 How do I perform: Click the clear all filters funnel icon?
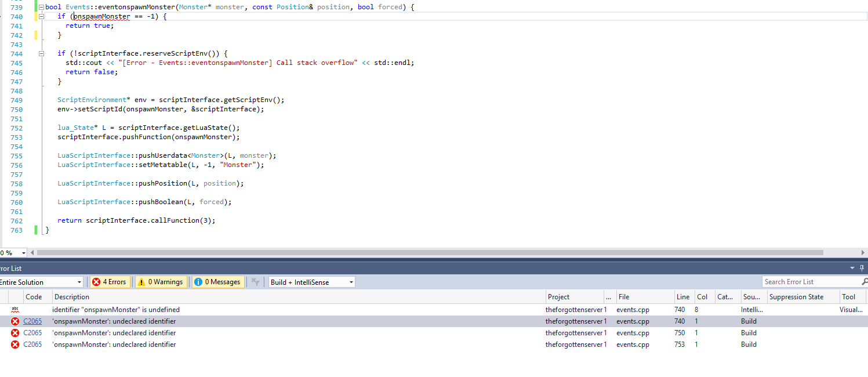click(x=255, y=282)
